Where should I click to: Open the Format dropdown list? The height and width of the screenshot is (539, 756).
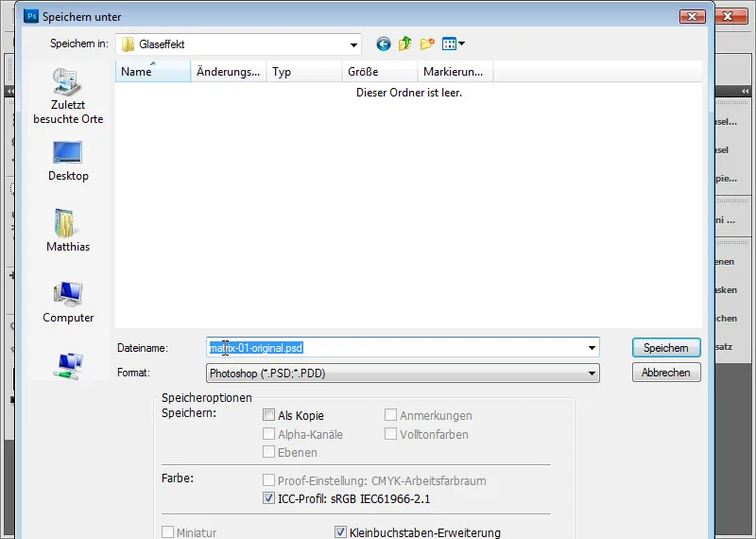(592, 374)
